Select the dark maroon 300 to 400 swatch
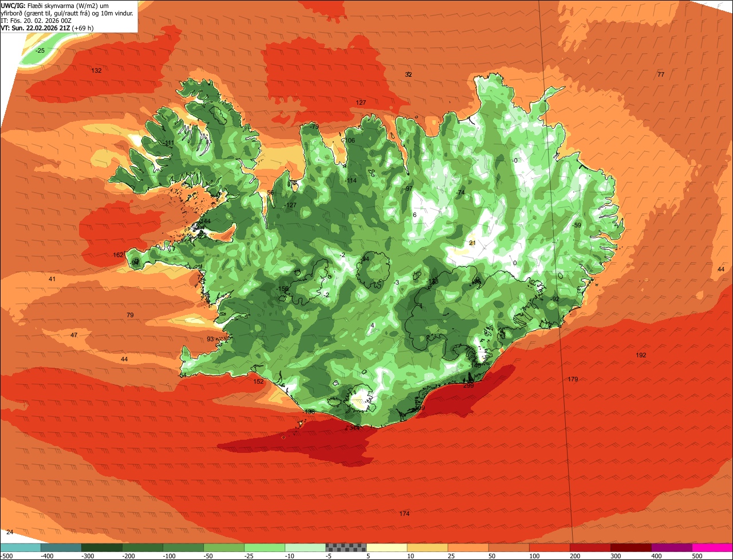 point(630,547)
